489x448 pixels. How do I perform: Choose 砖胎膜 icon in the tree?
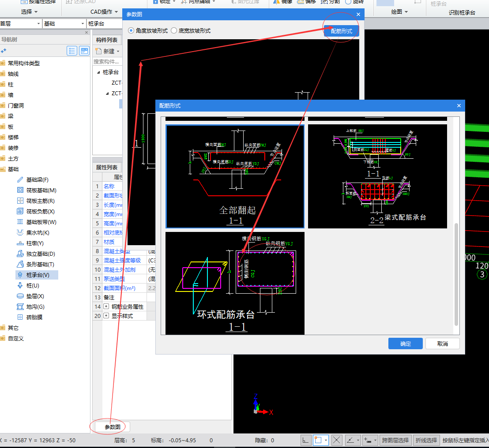pos(20,317)
